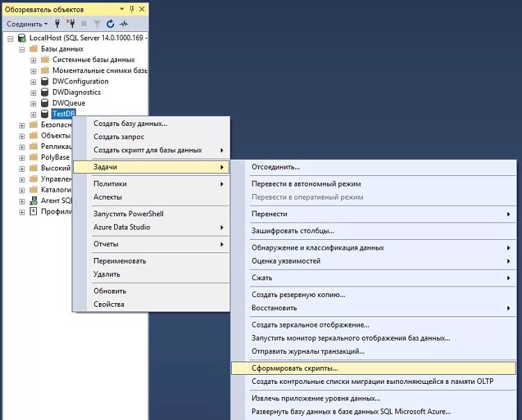The image size is (522, 420).
Task: Click the LocalHost server icon
Action: pos(22,38)
